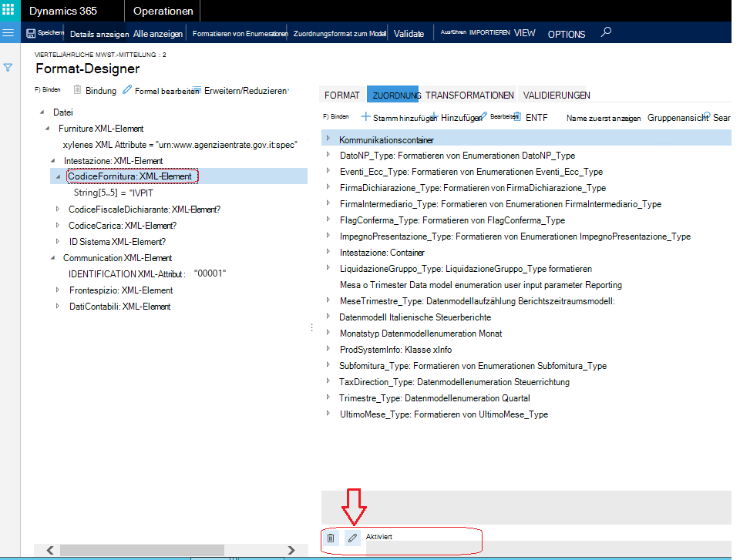Click Name zuerst anzeigen
This screenshot has height=560, width=740.
point(604,118)
